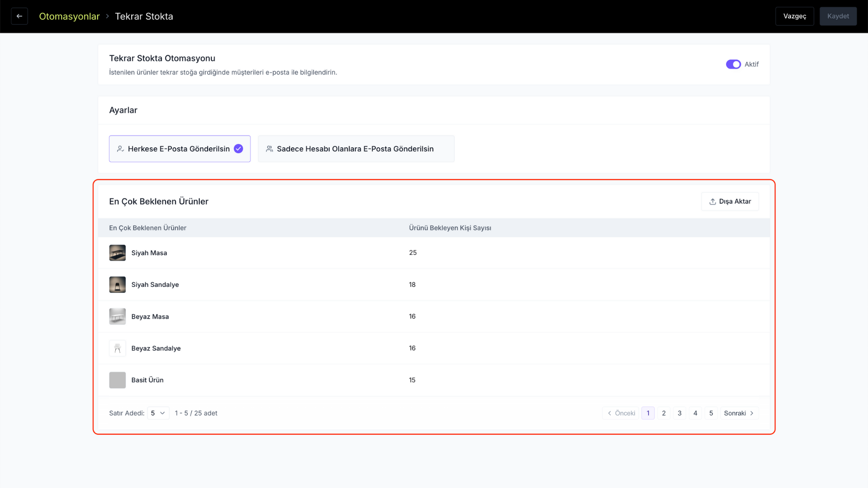Go to page 2
This screenshot has height=488, width=868.
(664, 413)
